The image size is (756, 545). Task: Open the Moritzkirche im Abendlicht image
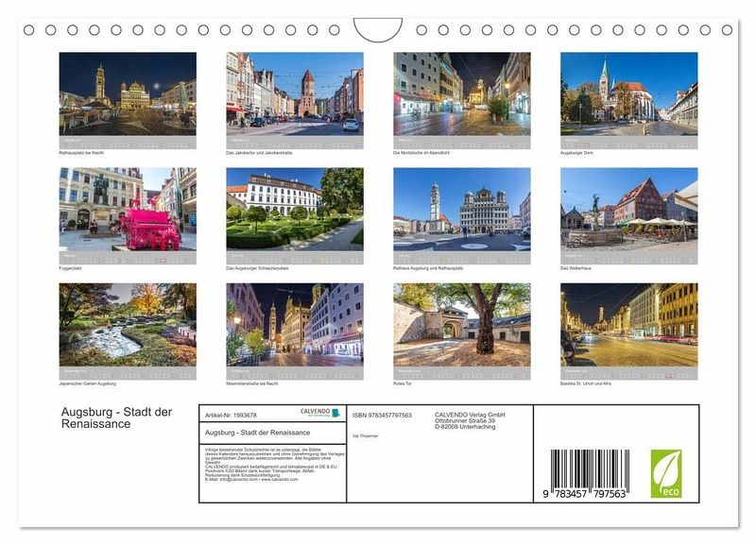(x=461, y=94)
